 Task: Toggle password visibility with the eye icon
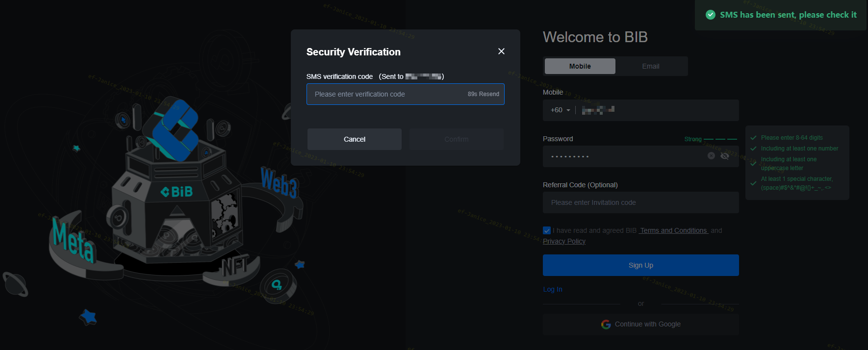pyautogui.click(x=725, y=156)
